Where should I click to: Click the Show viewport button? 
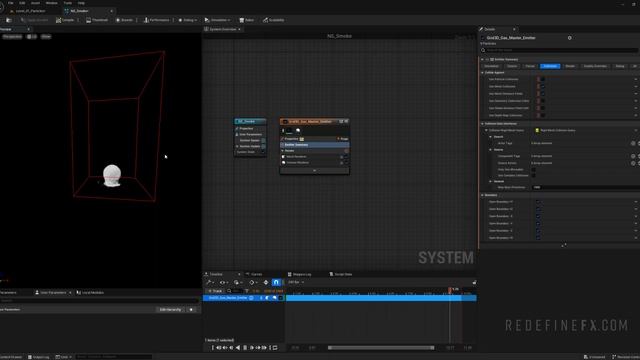point(46,37)
